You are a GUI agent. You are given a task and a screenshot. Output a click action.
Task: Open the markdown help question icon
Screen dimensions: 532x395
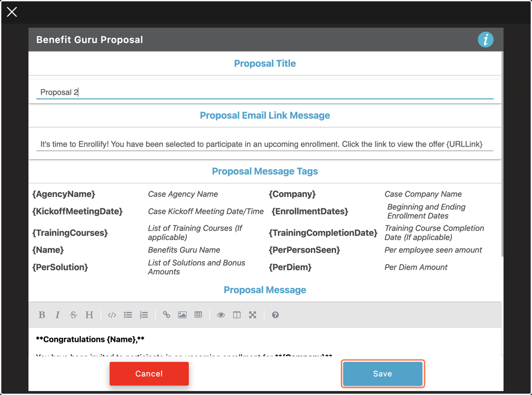[275, 315]
